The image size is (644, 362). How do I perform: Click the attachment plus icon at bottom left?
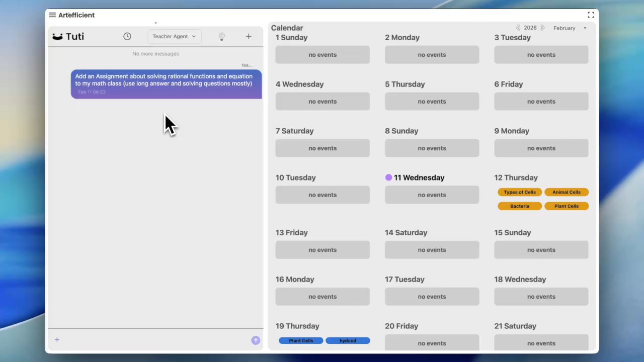click(57, 340)
